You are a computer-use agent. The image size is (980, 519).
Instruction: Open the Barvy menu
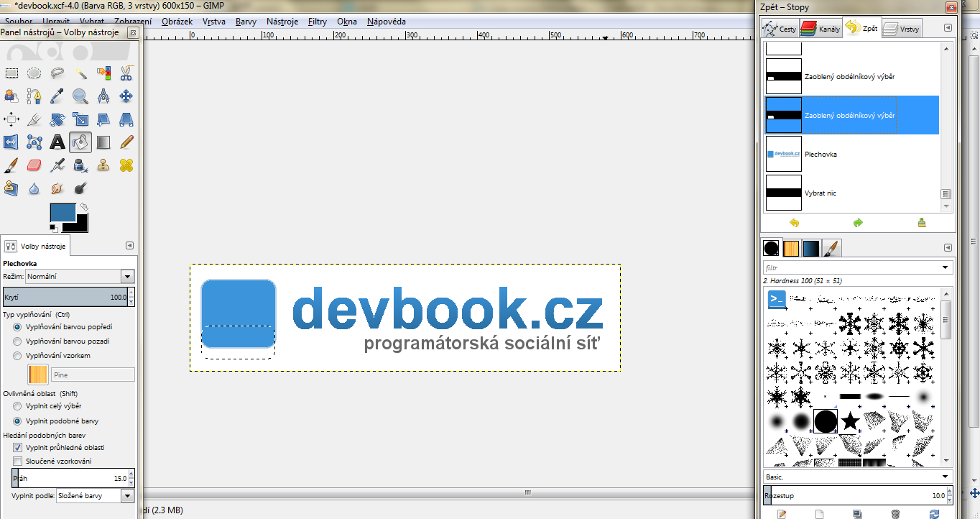pos(246,22)
